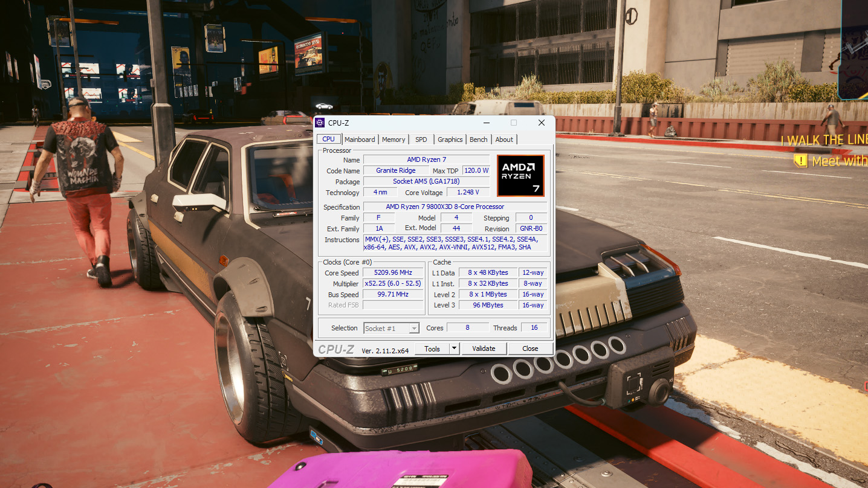Click the Package value Socket AM5 (LGA1718)
Screen dimensions: 868x488
coord(426,182)
